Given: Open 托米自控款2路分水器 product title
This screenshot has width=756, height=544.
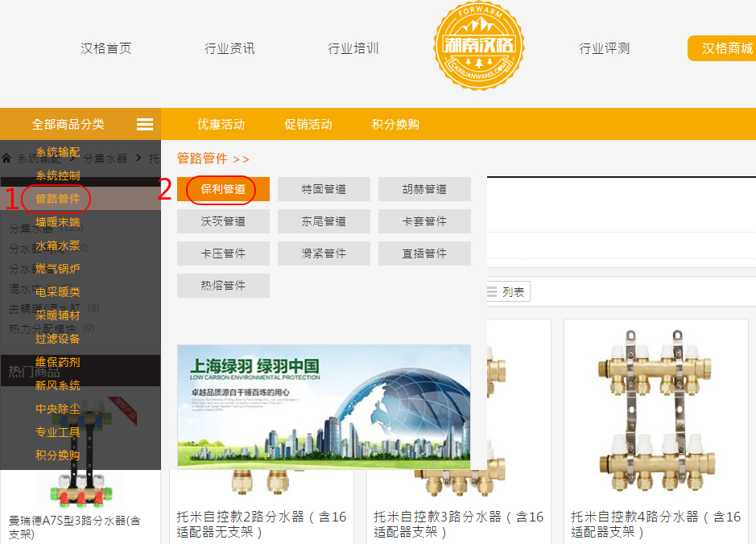Looking at the screenshot, I should [x=262, y=524].
